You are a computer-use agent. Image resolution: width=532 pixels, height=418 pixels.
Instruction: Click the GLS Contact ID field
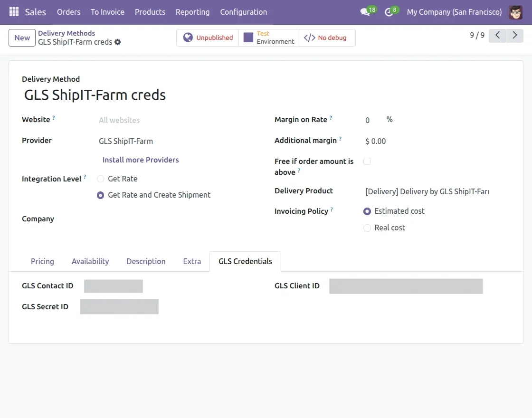click(x=114, y=286)
